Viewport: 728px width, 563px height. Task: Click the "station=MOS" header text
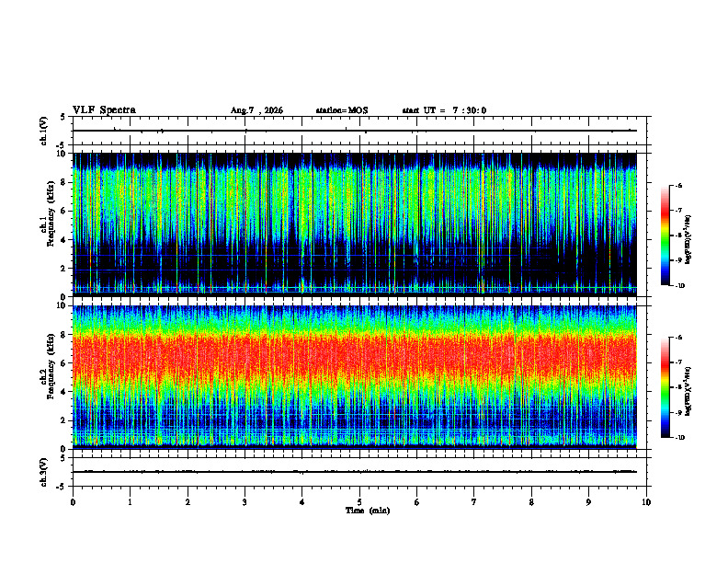click(342, 110)
